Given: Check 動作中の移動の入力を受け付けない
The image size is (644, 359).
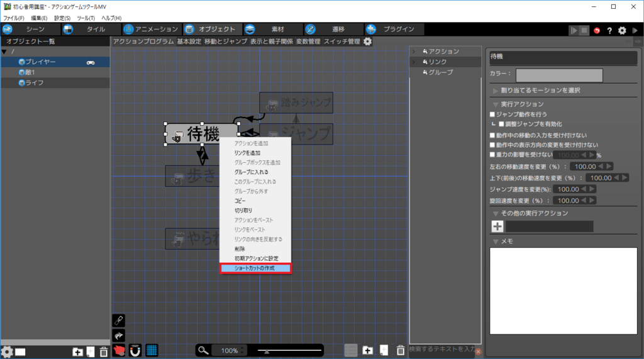Looking at the screenshot, I should click(x=492, y=135).
